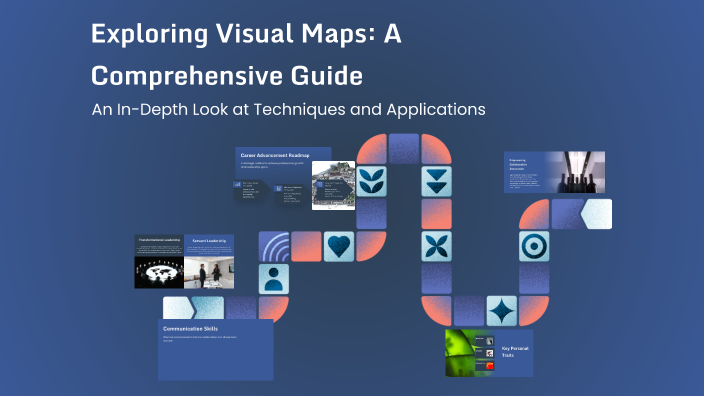Click the four-petal flower icon tile
704x396 pixels.
coord(436,246)
